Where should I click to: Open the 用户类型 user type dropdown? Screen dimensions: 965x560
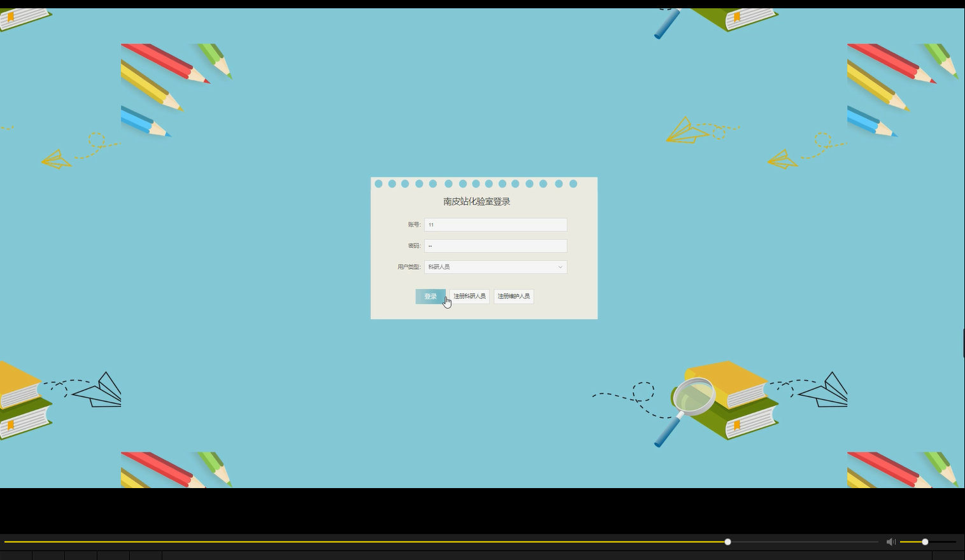point(496,267)
